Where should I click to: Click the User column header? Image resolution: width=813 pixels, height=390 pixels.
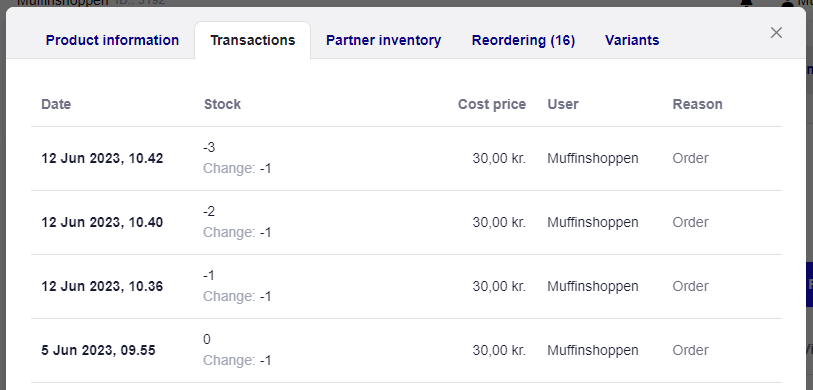[x=563, y=104]
